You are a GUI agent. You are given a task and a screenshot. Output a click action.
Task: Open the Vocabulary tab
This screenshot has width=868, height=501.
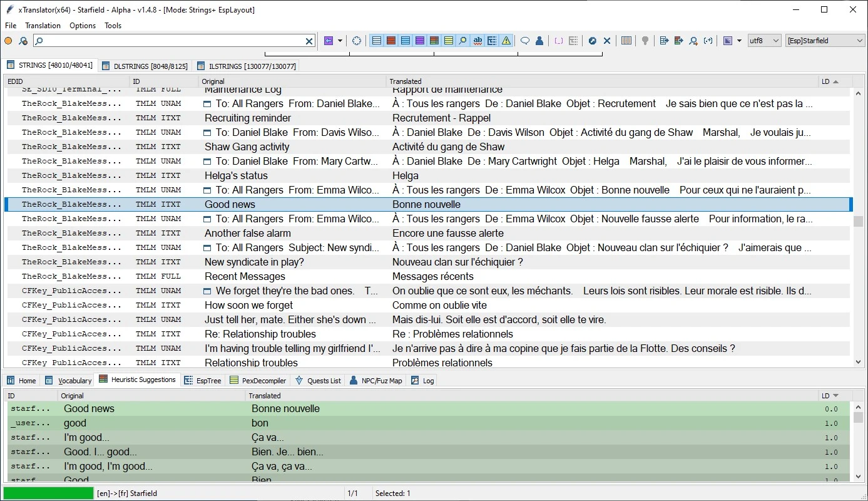point(68,380)
